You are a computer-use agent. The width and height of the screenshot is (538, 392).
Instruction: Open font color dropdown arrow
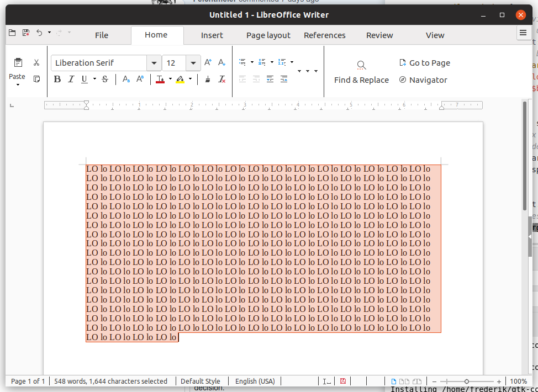170,79
